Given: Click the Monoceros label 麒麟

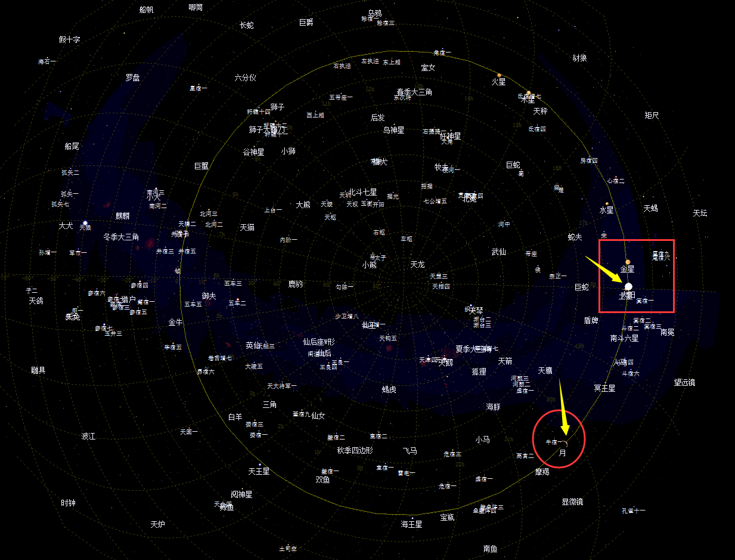Looking at the screenshot, I should click(x=122, y=216).
